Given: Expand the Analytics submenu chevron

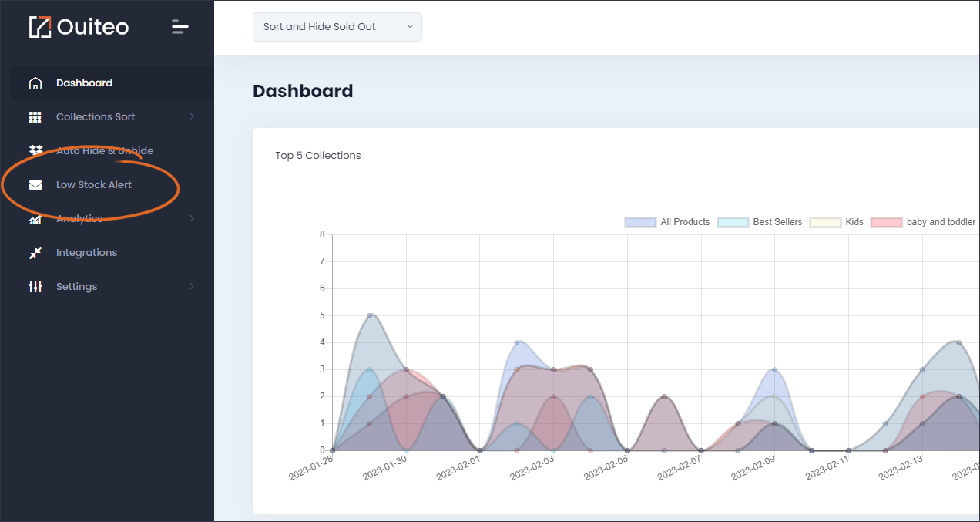Looking at the screenshot, I should (x=192, y=219).
